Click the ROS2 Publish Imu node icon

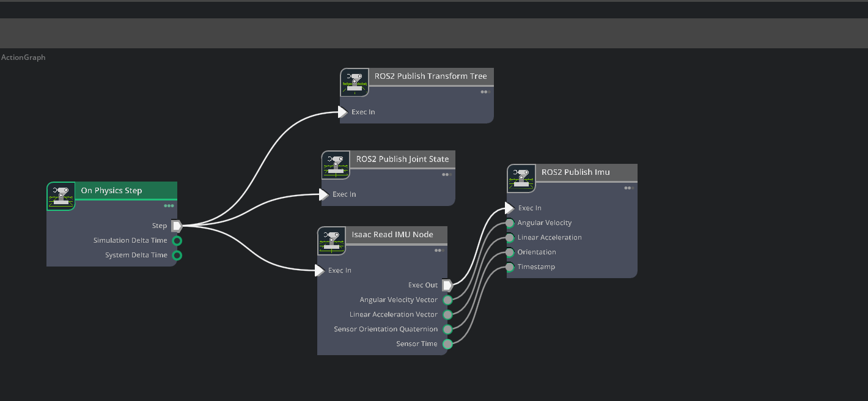[x=521, y=178]
